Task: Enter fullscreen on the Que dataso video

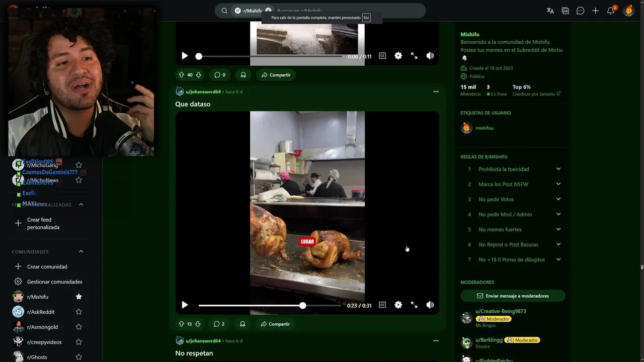Action: pos(414,305)
